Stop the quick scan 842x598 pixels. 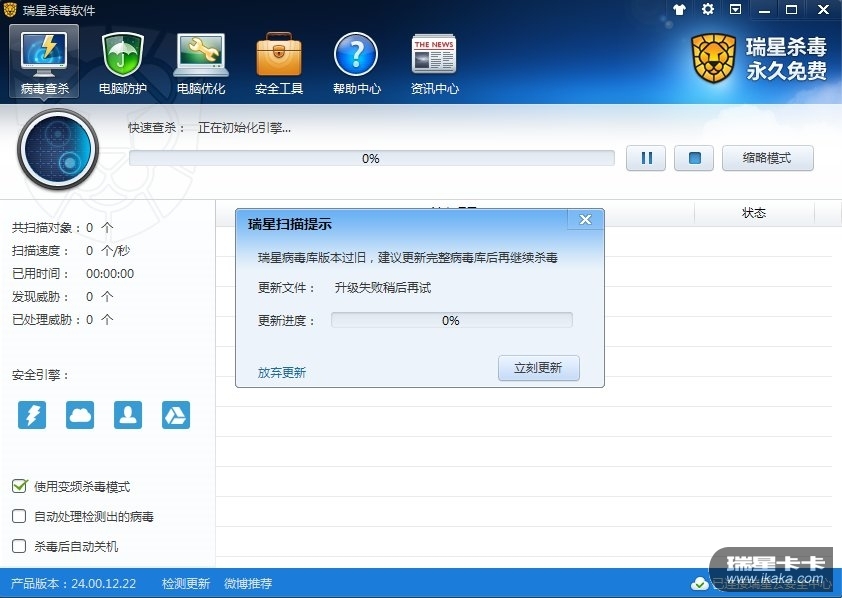(x=694, y=158)
